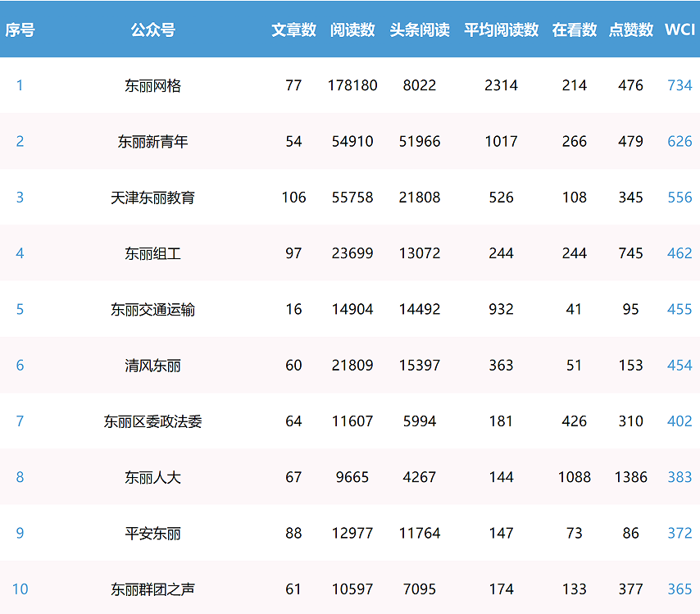Click read count 178180
The height and width of the screenshot is (614, 700).
pos(352,85)
